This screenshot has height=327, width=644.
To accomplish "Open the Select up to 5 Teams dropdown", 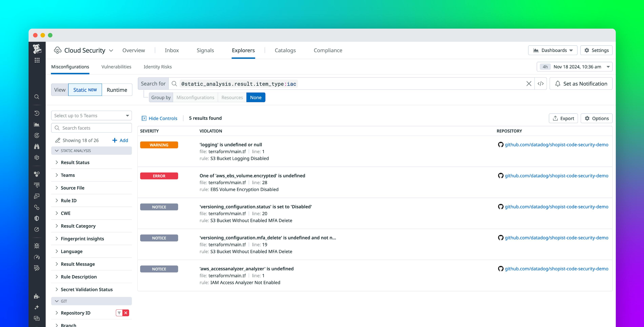I will [x=91, y=115].
